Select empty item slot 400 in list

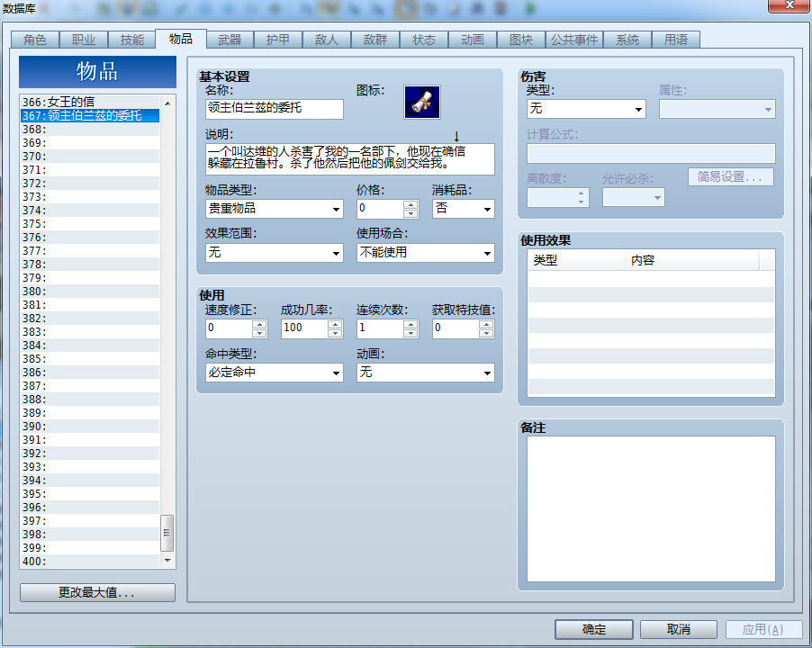tap(90, 561)
